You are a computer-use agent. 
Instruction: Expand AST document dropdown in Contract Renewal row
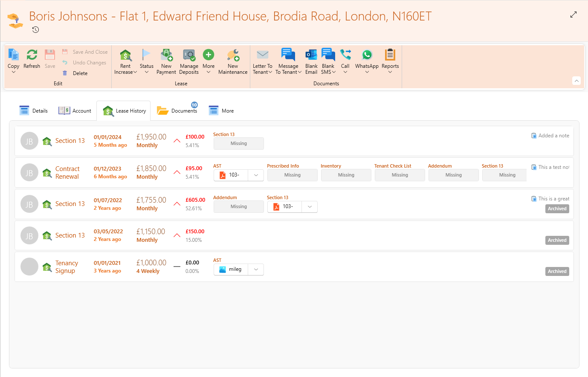tap(256, 175)
